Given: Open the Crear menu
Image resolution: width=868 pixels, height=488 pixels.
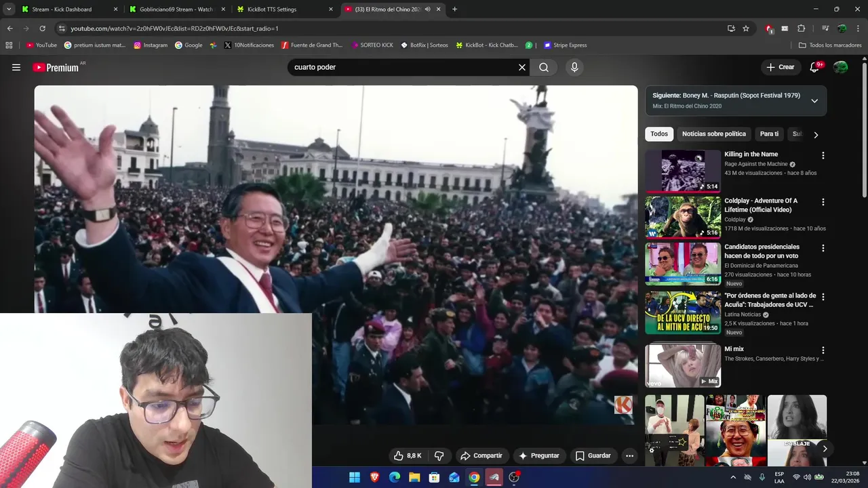Looking at the screenshot, I should 781,67.
